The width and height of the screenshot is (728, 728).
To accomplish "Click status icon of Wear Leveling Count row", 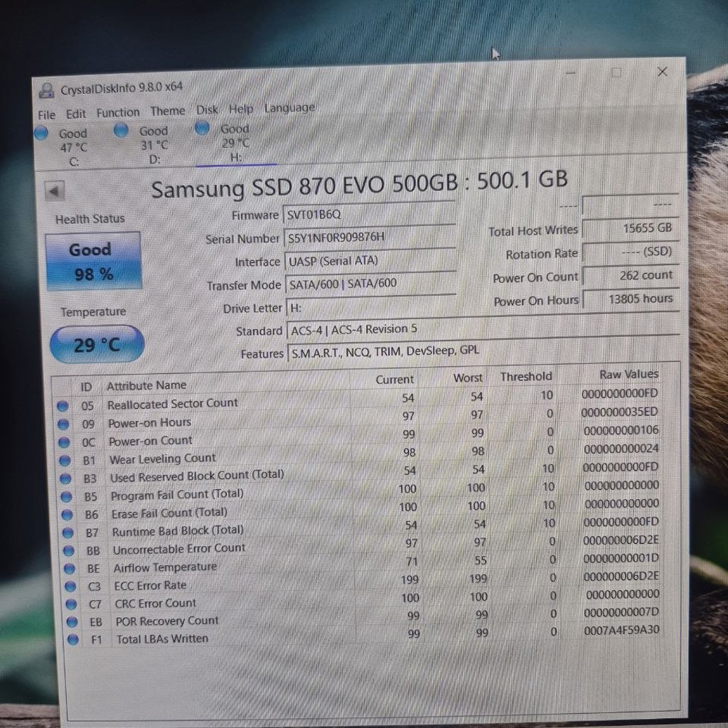I will (x=65, y=461).
